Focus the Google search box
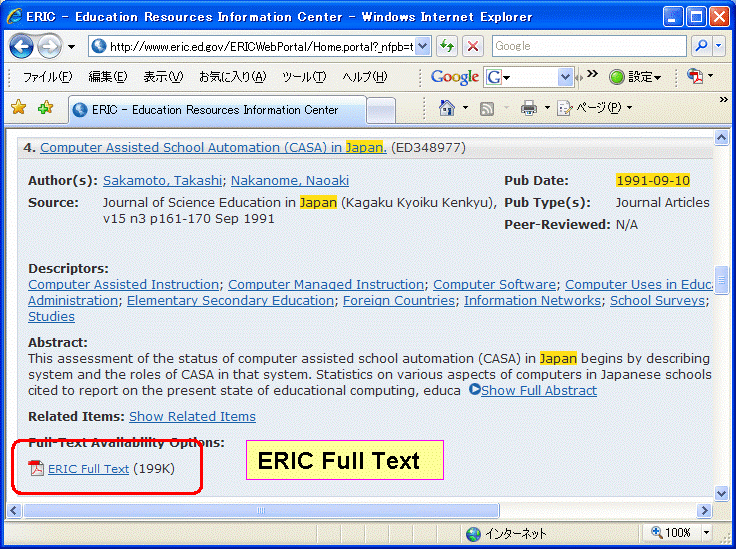Viewport: 736px width, 549px height. [x=589, y=46]
